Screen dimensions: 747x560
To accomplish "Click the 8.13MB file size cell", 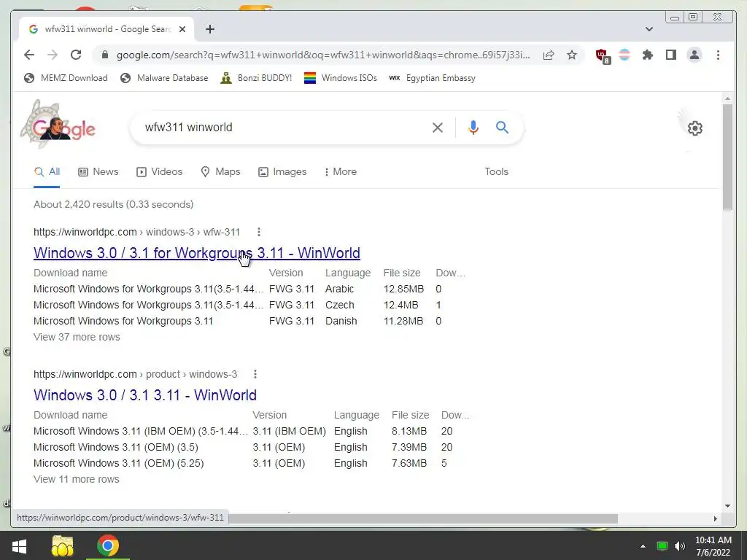I will [409, 432].
